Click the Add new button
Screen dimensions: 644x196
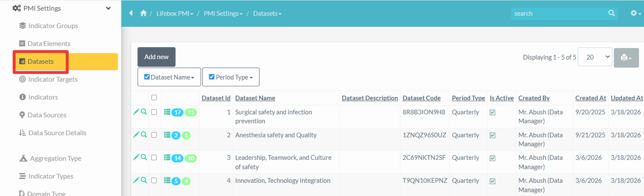156,57
